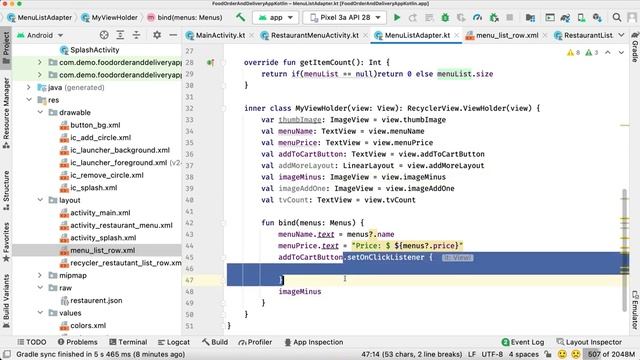Click Attach Debugger to Android Process icon
The height and width of the screenshot is (360, 640).
(x=494, y=18)
